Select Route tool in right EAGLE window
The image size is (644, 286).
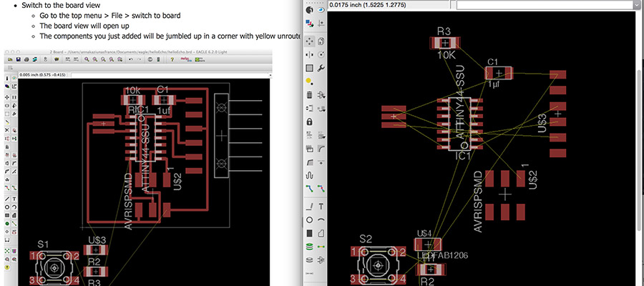point(310,189)
